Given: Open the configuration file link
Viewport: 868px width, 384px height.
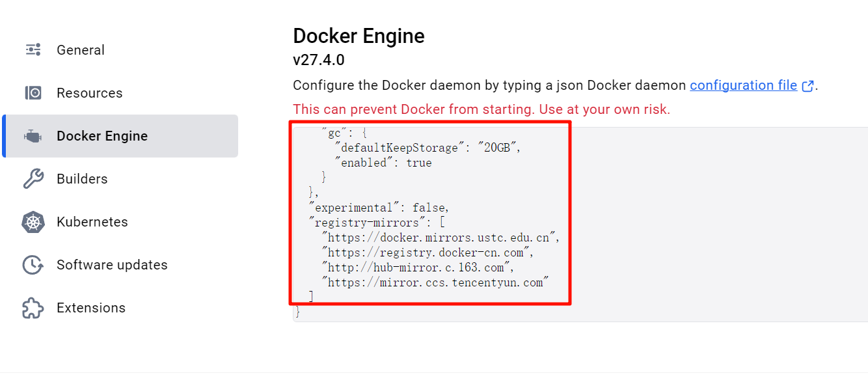Looking at the screenshot, I should 743,85.
